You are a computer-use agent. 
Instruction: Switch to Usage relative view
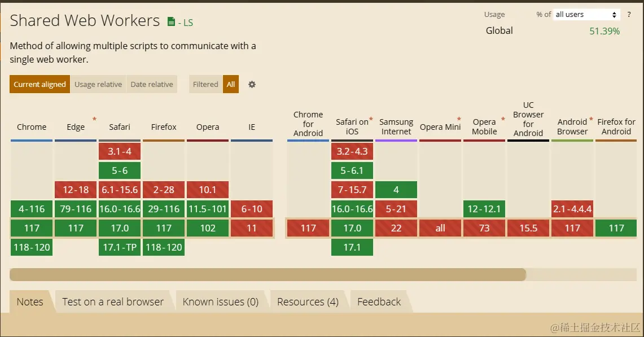[x=98, y=84]
